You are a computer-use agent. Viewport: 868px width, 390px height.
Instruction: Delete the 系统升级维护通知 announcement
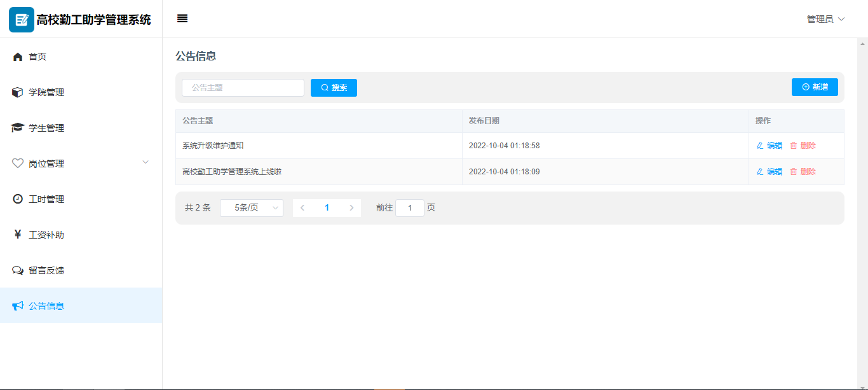point(803,146)
